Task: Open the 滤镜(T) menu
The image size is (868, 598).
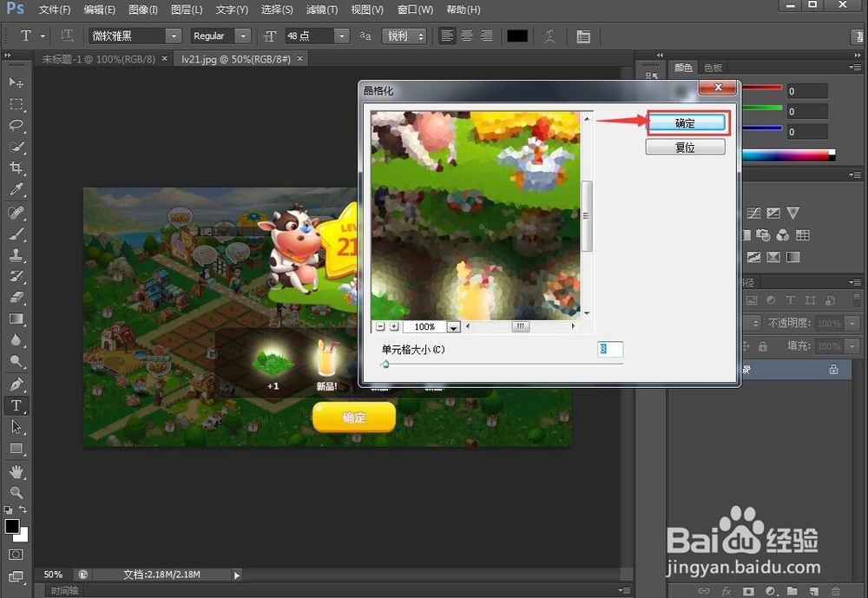Action: tap(322, 10)
